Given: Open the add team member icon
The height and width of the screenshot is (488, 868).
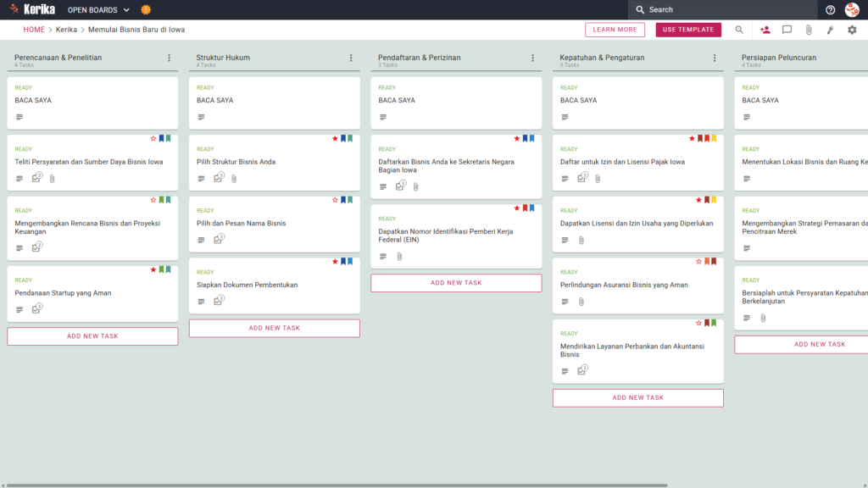Looking at the screenshot, I should click(765, 30).
